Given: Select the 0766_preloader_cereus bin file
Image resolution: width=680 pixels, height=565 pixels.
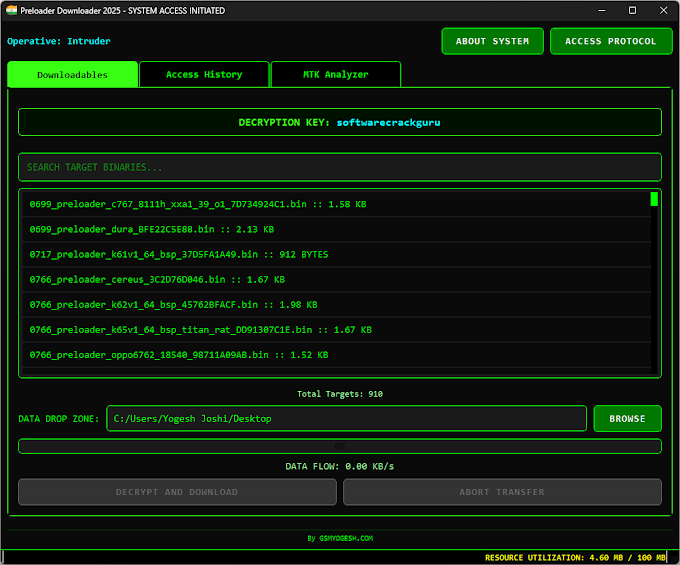Looking at the screenshot, I should pos(157,279).
